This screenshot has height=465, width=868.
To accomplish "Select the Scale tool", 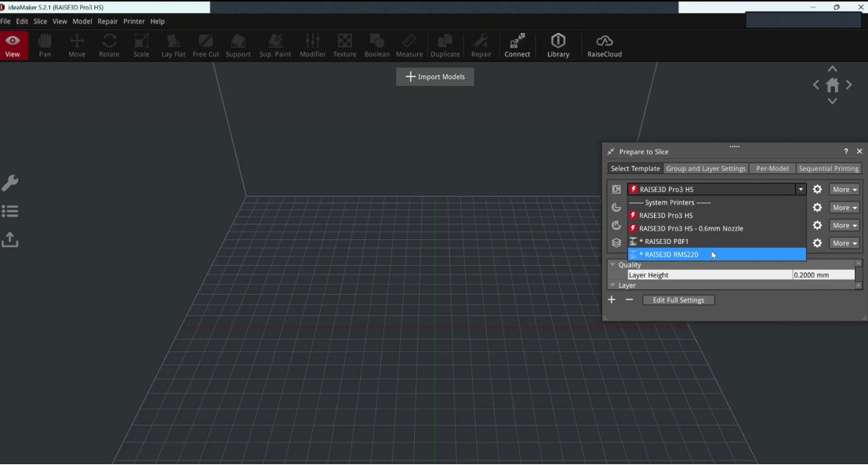I will pyautogui.click(x=141, y=45).
